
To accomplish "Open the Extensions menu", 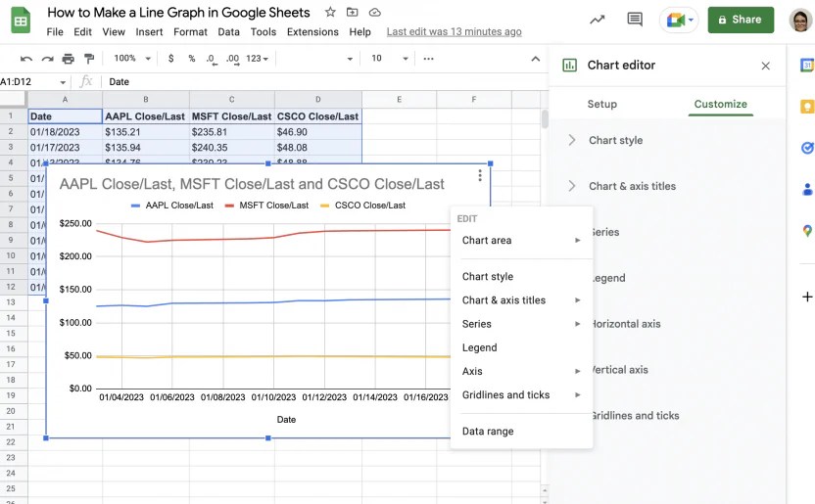I will click(x=312, y=32).
